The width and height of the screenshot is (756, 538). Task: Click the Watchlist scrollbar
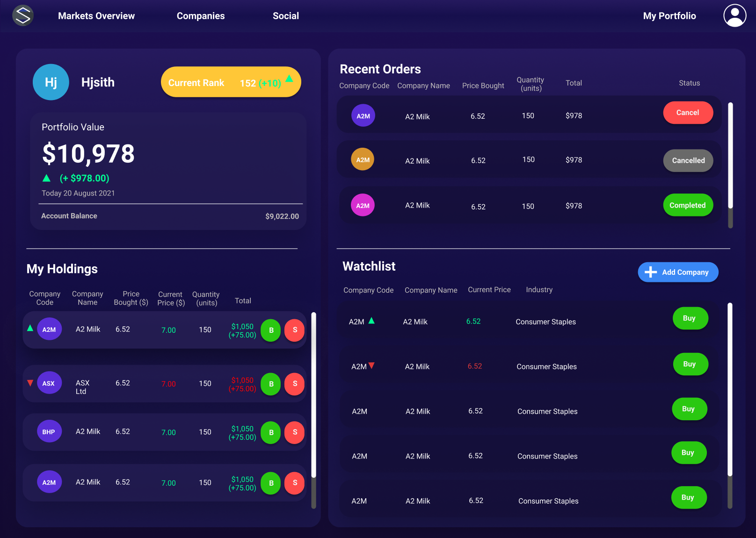coord(730,406)
